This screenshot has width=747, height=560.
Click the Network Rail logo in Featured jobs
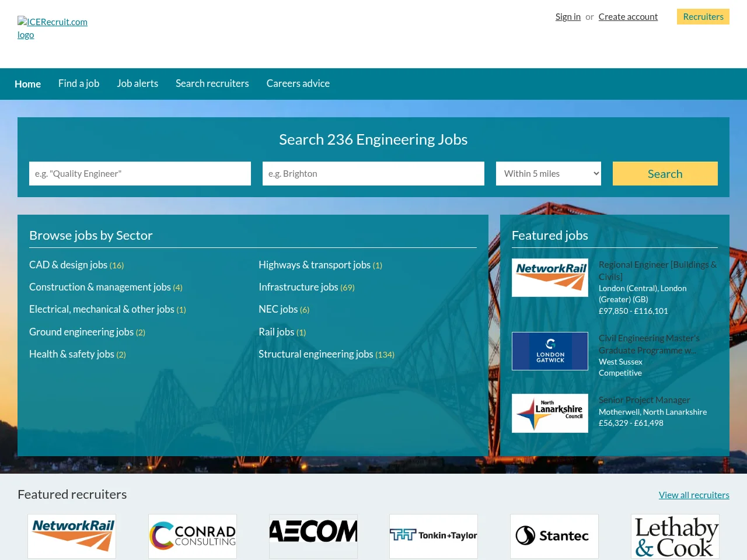tap(550, 278)
